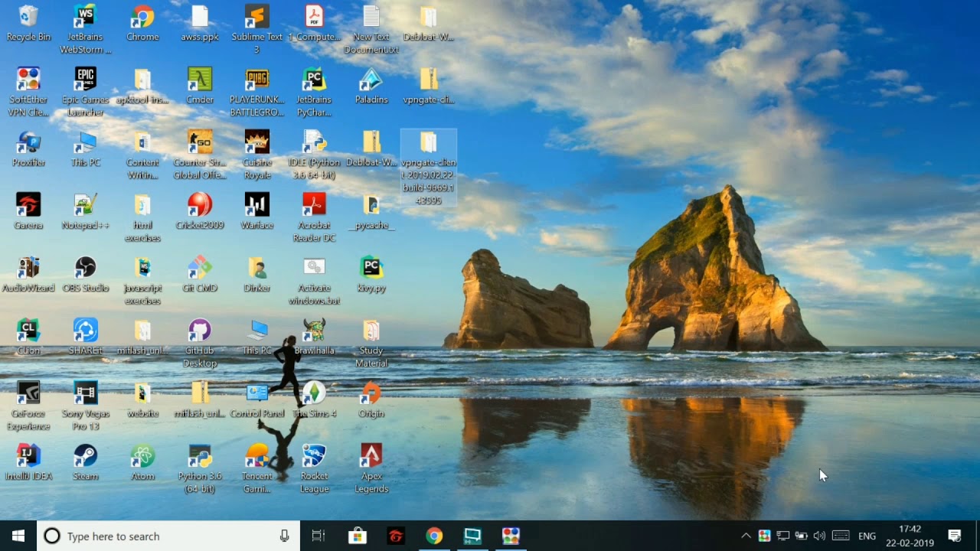Select the OBS Studio desktop shortcut
This screenshot has height=551, width=980.
85,274
